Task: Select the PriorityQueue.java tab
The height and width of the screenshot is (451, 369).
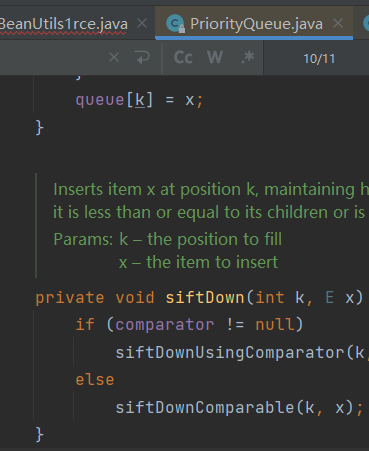Action: point(256,24)
